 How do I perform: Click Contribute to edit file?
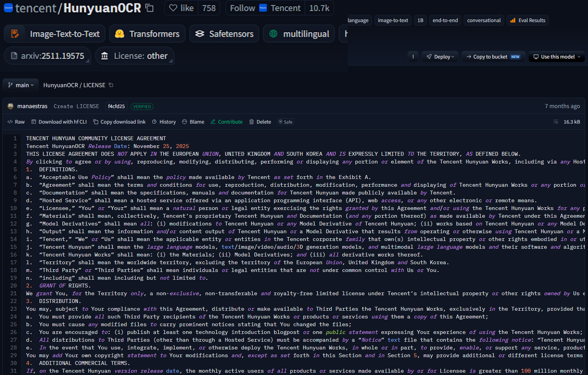click(227, 122)
